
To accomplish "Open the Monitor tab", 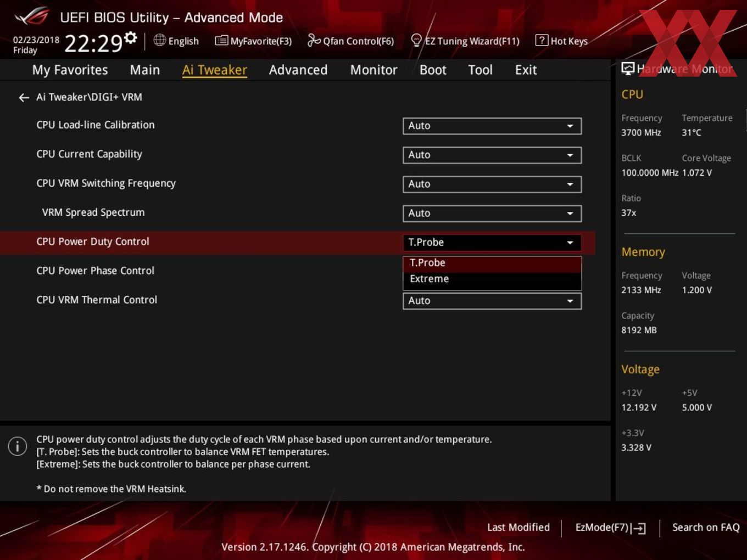I will (374, 70).
